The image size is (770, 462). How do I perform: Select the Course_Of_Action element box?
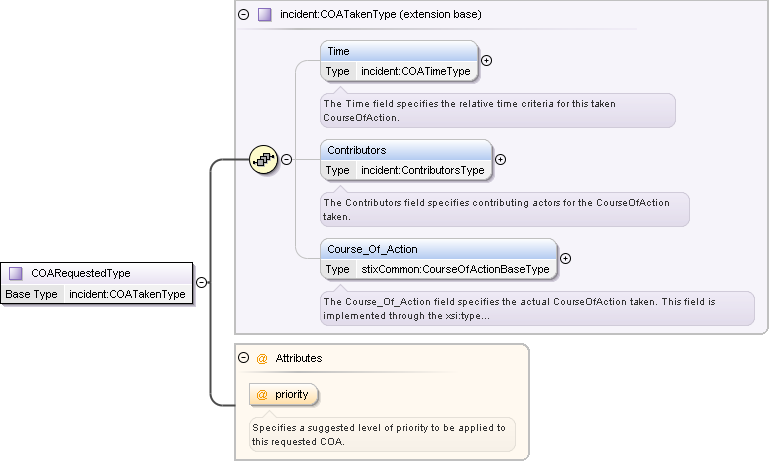tap(438, 249)
